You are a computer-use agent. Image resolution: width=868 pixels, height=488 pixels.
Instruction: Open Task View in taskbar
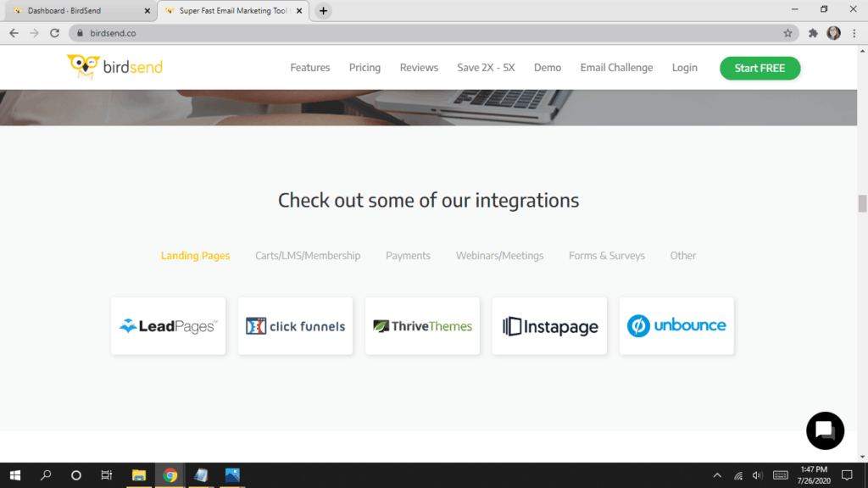point(106,475)
